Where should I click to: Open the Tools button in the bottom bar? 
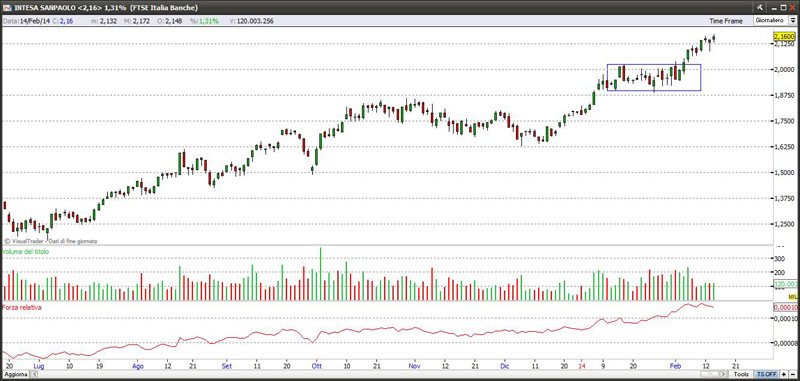point(741,374)
